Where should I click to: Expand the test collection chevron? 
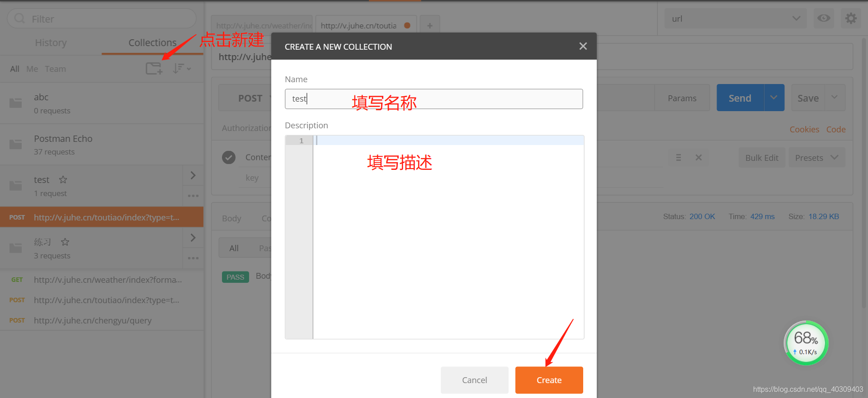[x=193, y=175]
